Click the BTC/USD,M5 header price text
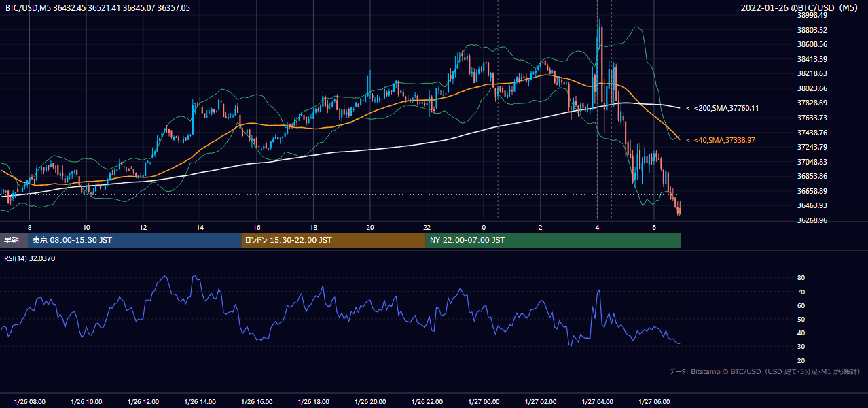 click(98, 8)
